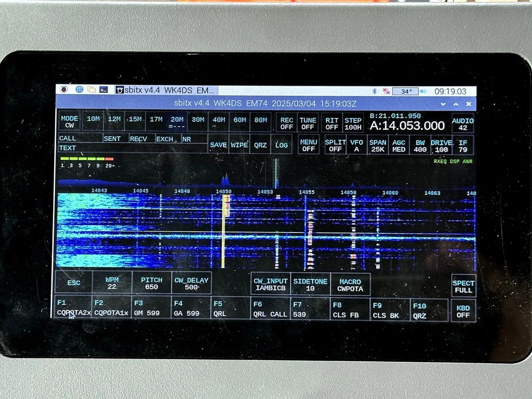
Task: Switch to the 10M band
Action: (x=93, y=121)
